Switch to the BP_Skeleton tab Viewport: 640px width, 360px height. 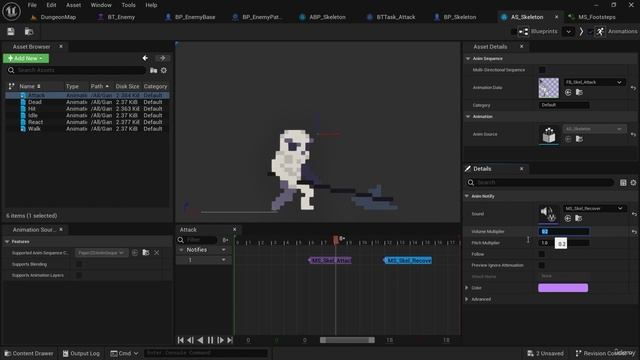[x=460, y=17]
